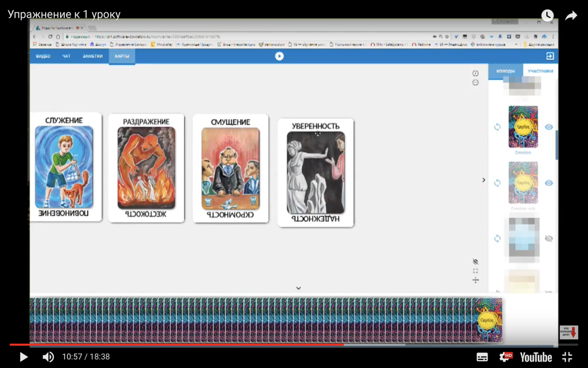Switch to the КОЛОДЫ panel tab

pos(506,71)
